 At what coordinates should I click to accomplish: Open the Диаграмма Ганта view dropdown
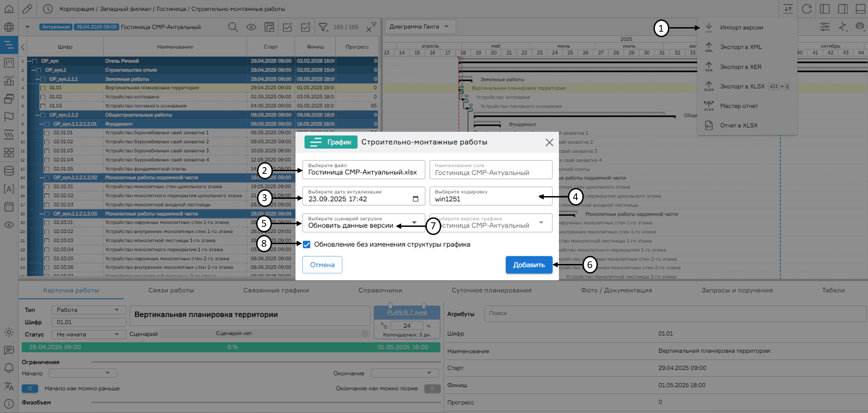(x=420, y=27)
